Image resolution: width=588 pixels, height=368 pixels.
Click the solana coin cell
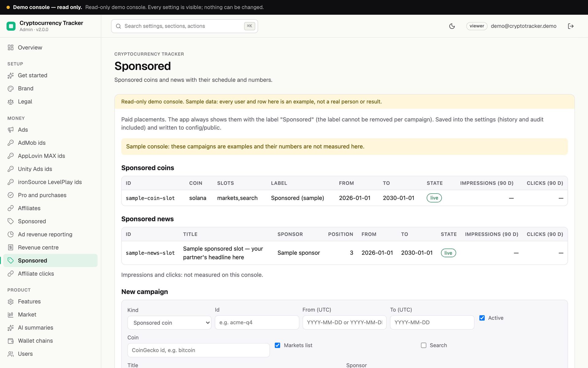(198, 198)
